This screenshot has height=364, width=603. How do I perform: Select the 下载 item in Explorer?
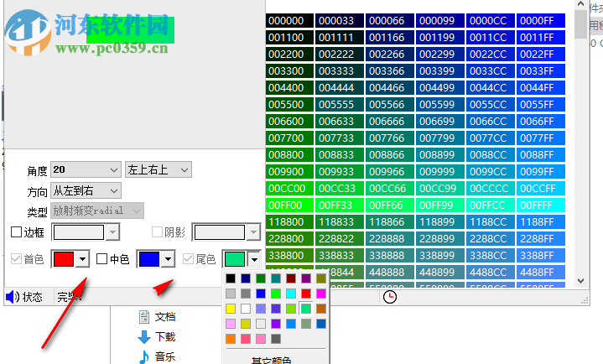[165, 337]
